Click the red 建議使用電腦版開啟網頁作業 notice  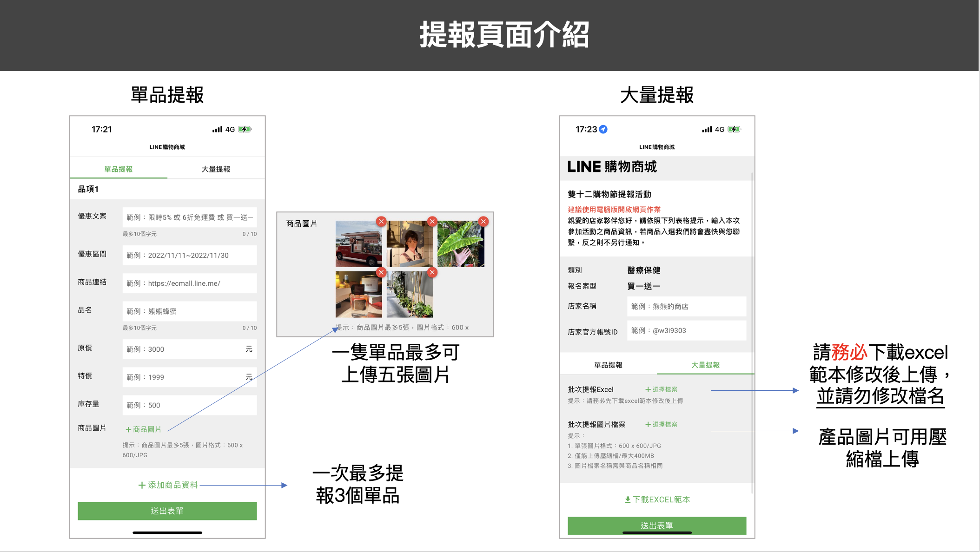(x=614, y=210)
